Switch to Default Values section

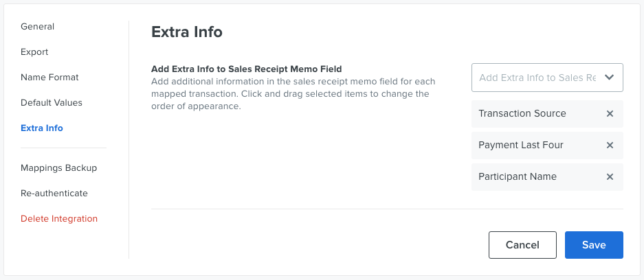point(52,103)
